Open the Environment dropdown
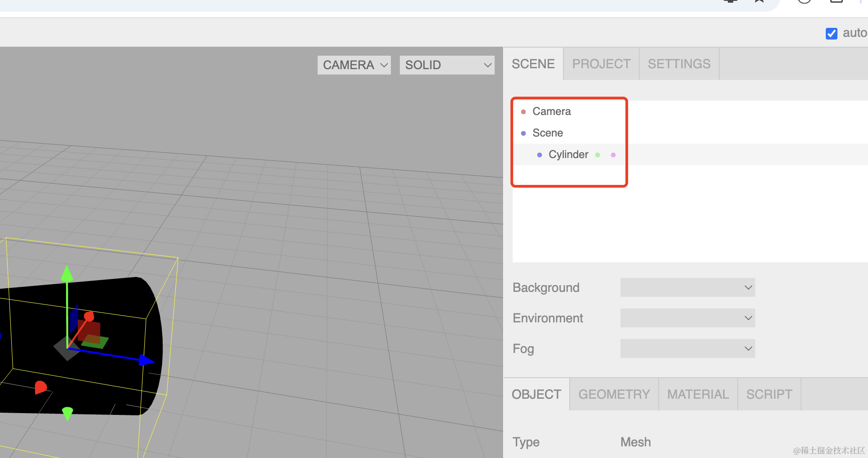Image resolution: width=868 pixels, height=458 pixels. 687,318
